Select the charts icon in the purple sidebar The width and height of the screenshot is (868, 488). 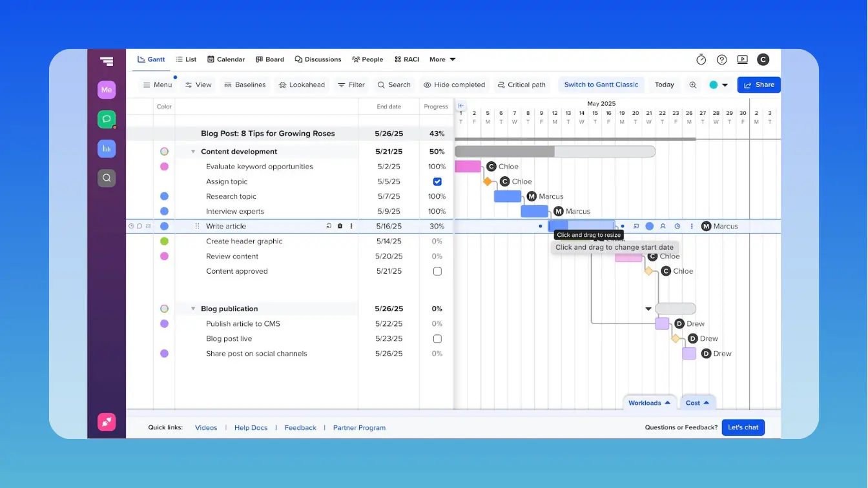106,148
